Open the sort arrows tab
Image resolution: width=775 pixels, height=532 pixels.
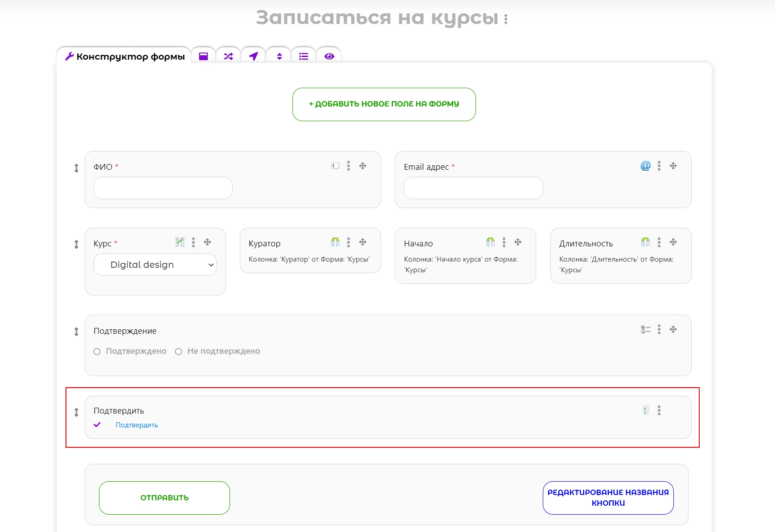tap(279, 56)
